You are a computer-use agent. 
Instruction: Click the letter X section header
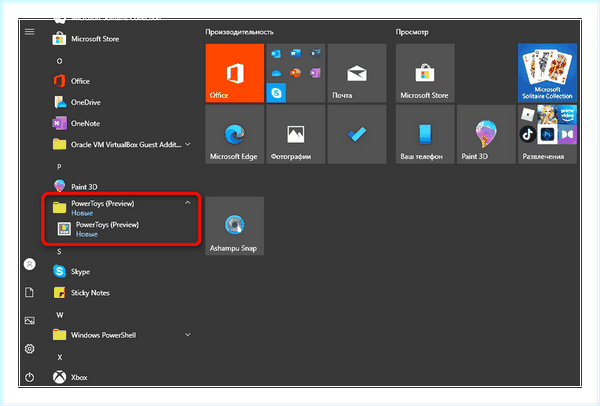point(60,357)
